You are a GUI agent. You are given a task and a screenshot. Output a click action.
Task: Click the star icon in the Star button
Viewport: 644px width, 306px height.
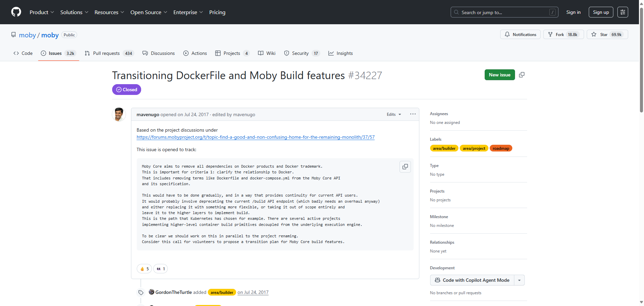point(594,34)
